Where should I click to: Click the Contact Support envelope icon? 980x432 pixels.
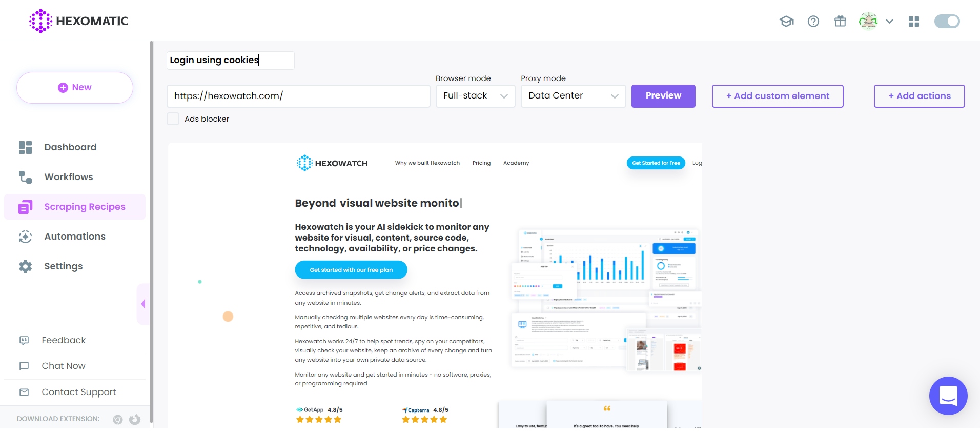coord(24,392)
